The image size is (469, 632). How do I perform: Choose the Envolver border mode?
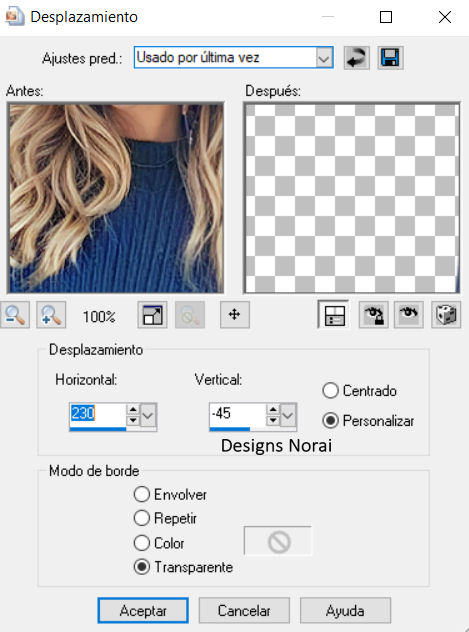click(141, 494)
